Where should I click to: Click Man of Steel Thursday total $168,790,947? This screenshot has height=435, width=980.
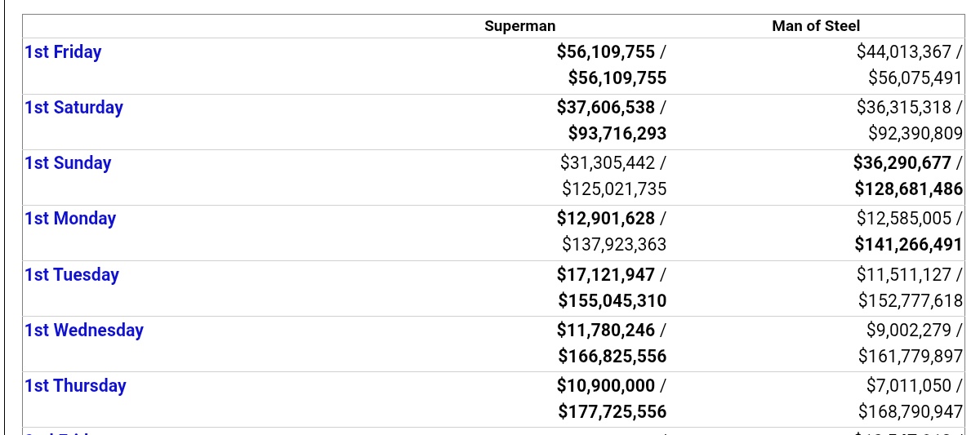click(911, 412)
